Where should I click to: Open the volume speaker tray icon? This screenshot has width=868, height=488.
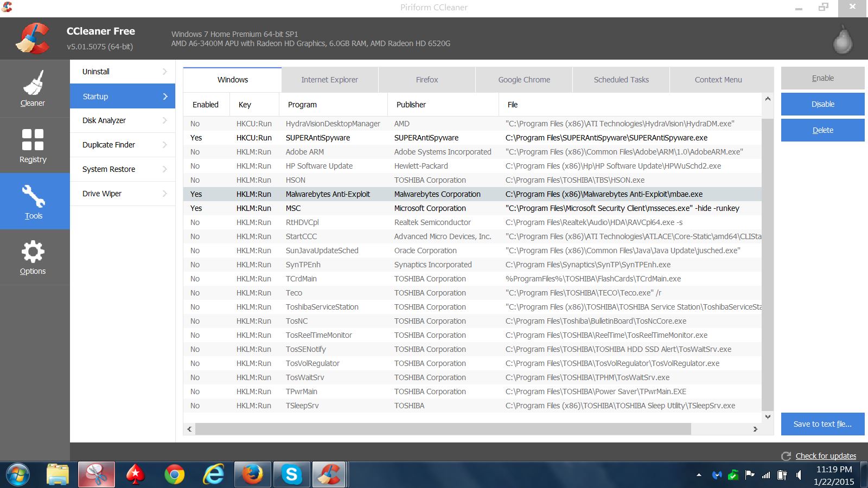(x=799, y=475)
